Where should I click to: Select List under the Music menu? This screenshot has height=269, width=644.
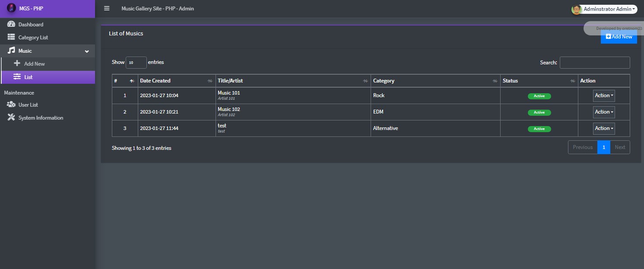pyautogui.click(x=48, y=77)
